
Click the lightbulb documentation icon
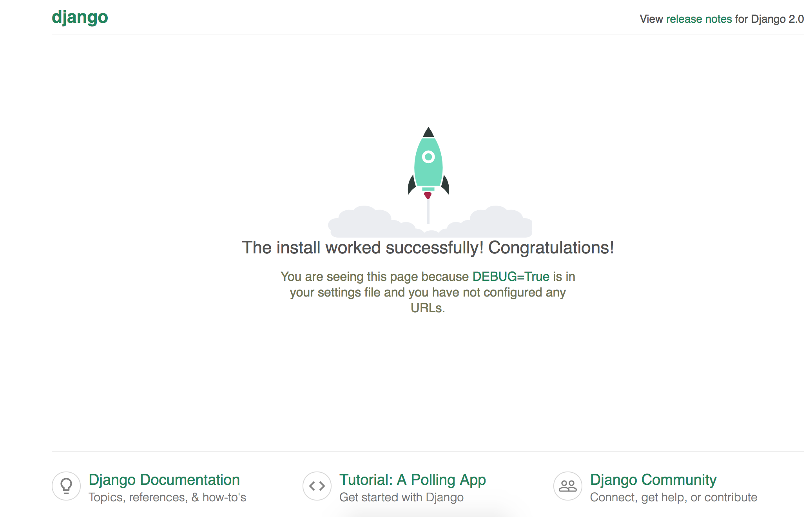click(x=66, y=486)
